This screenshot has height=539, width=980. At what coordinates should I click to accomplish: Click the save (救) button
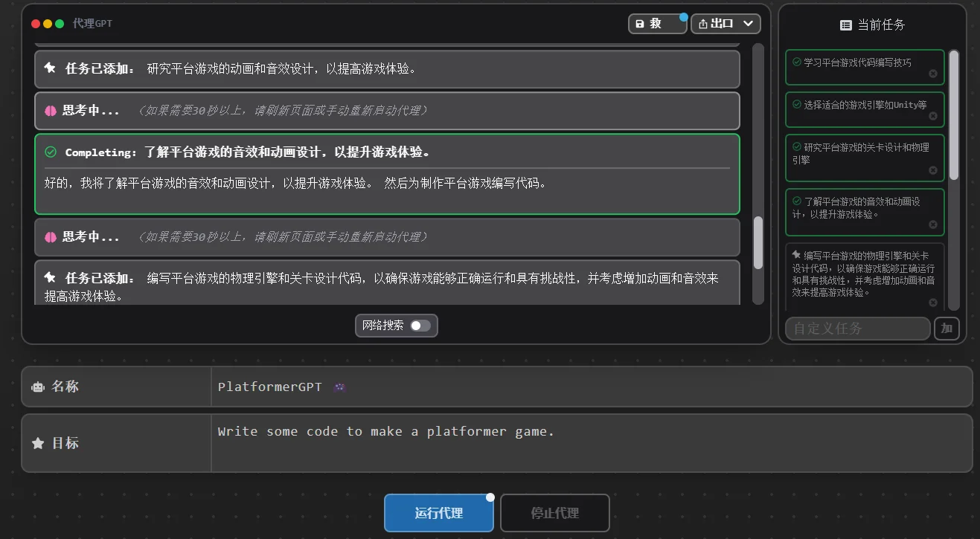tap(657, 24)
